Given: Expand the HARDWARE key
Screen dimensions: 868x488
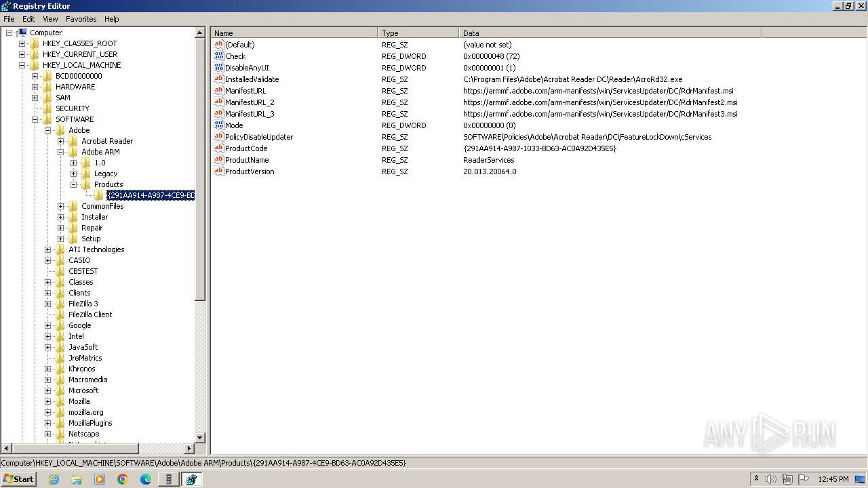Looking at the screenshot, I should [x=35, y=87].
